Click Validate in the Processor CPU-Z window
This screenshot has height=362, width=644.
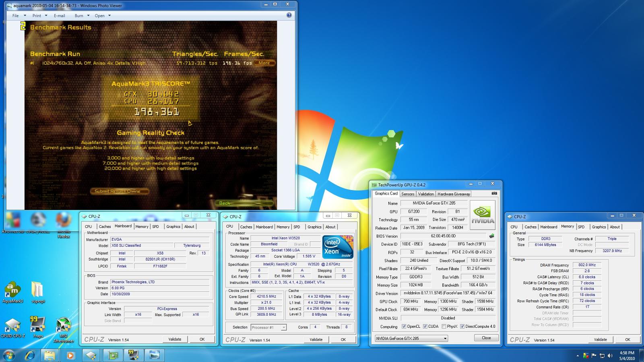[x=316, y=339]
